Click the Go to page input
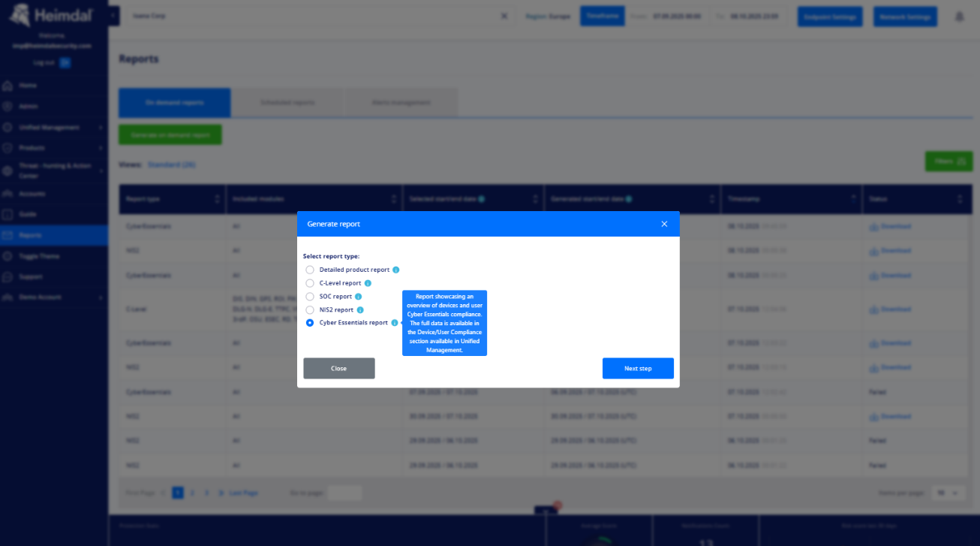The image size is (980, 546). (344, 493)
